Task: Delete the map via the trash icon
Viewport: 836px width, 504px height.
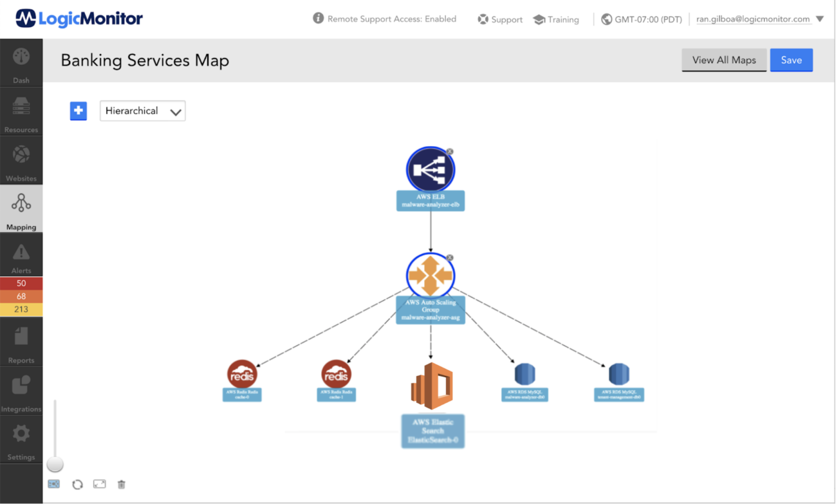Action: click(121, 484)
